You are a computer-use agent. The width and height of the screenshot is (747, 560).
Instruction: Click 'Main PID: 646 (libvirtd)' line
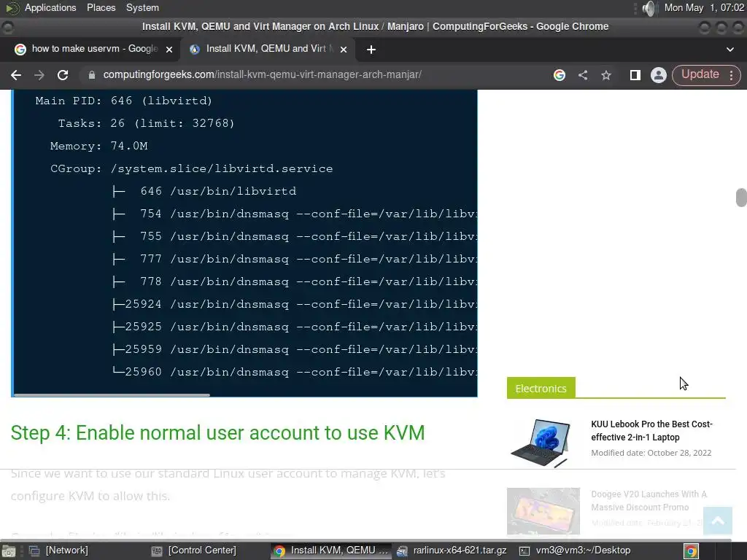coord(123,101)
